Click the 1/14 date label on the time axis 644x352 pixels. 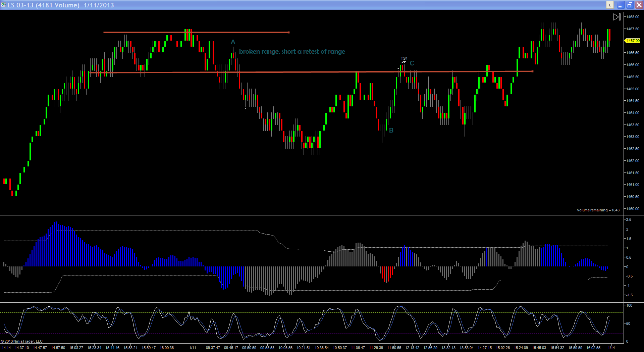click(611, 348)
